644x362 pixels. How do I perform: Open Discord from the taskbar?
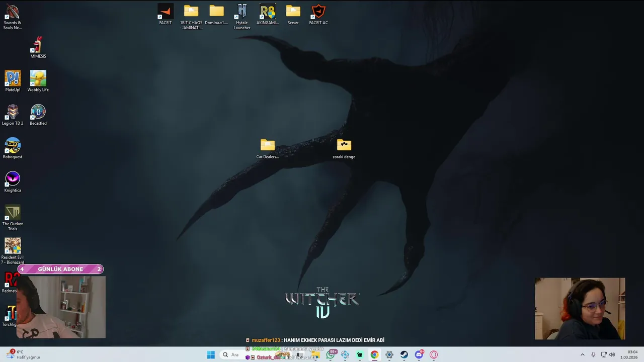419,355
